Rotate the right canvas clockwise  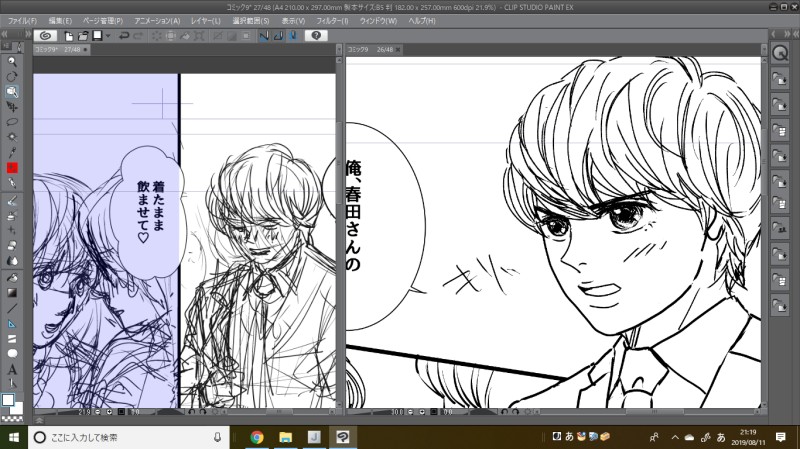[x=515, y=412]
